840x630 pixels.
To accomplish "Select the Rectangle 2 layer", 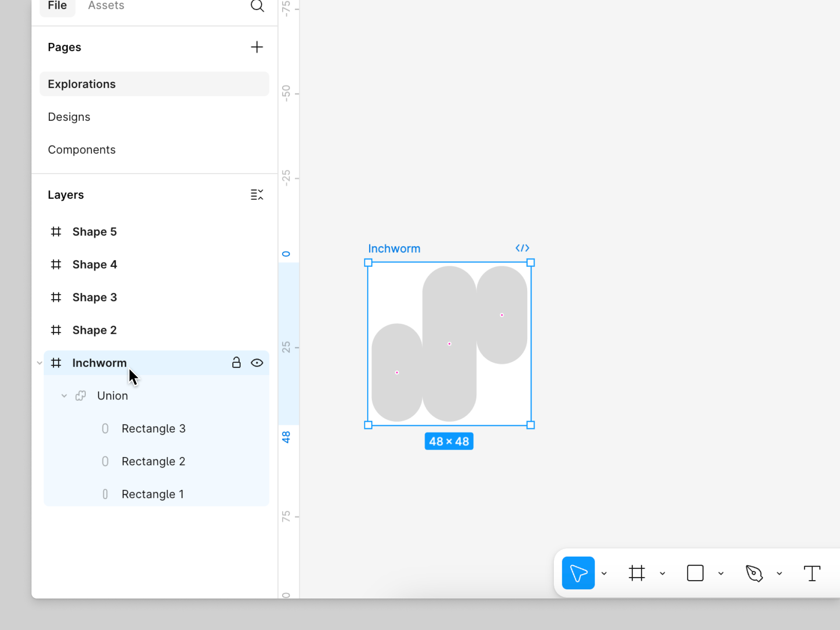I will pyautogui.click(x=153, y=461).
